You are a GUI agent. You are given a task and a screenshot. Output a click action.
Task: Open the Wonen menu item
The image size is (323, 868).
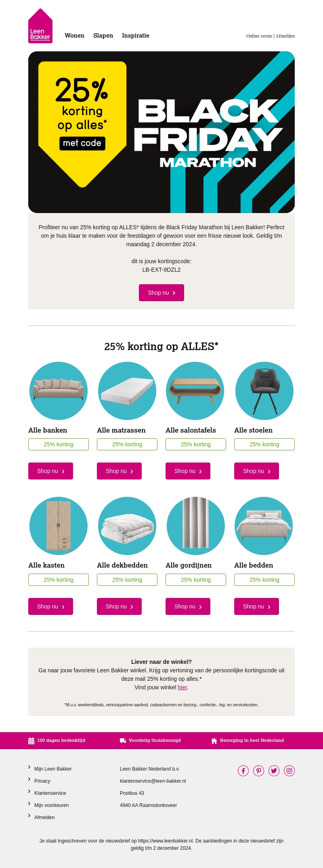(74, 36)
